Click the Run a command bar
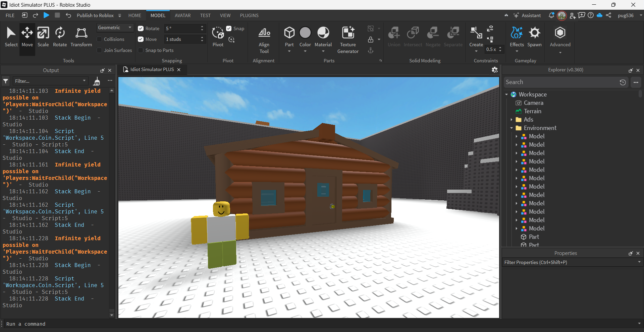Screen dimensions: 644x332 click(320, 324)
